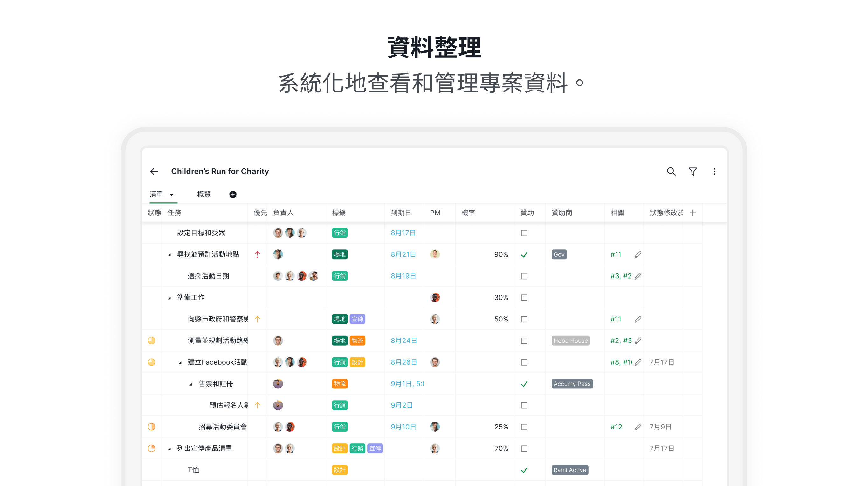Add a new view with plus circle
This screenshot has height=486, width=868.
233,194
